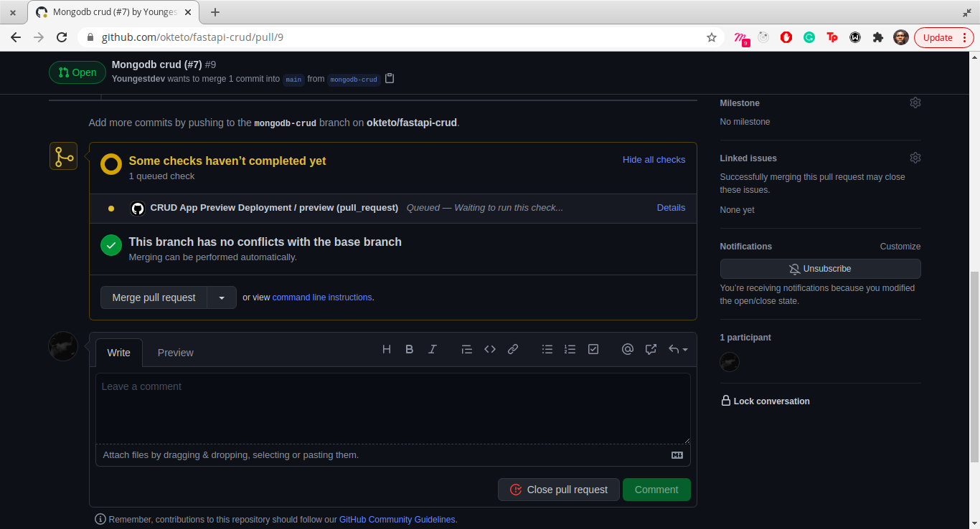Open saved replies dropdown arrow
The width and height of the screenshot is (980, 529).
[x=678, y=349]
